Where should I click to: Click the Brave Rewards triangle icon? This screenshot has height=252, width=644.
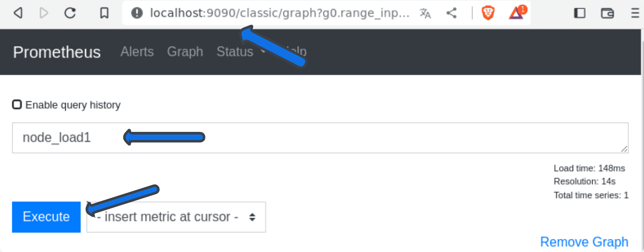pos(516,13)
